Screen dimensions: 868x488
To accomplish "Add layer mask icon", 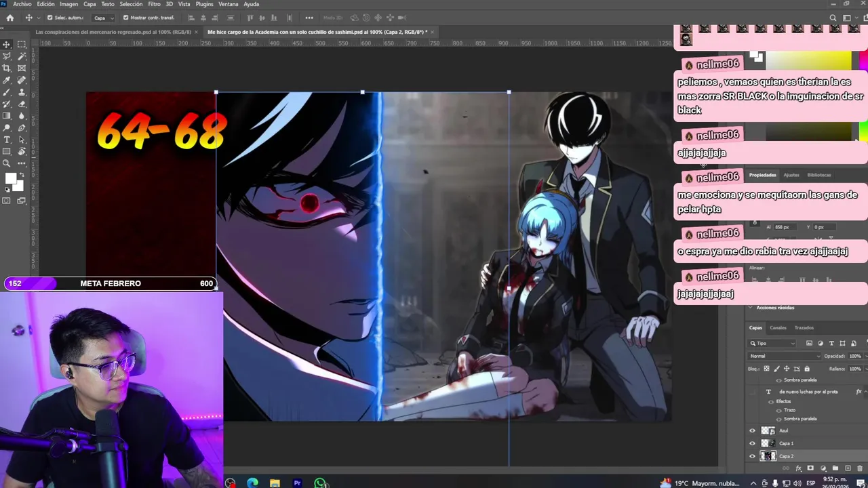I will pyautogui.click(x=810, y=468).
